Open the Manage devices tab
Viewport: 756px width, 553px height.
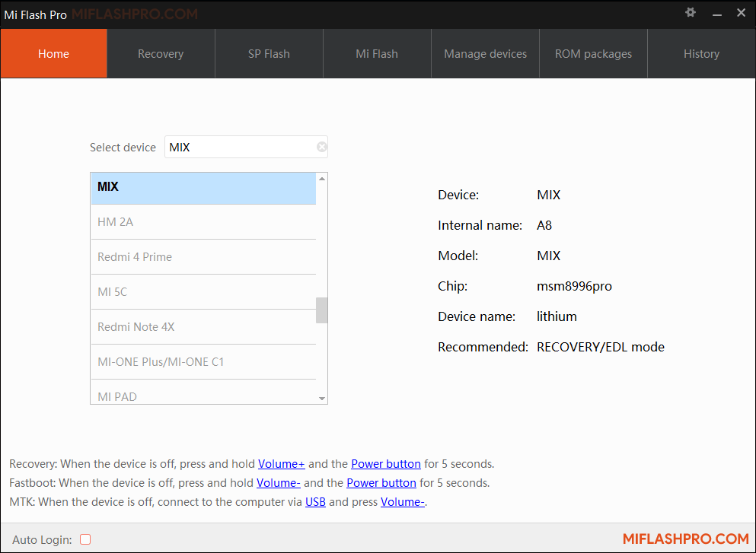(x=485, y=53)
